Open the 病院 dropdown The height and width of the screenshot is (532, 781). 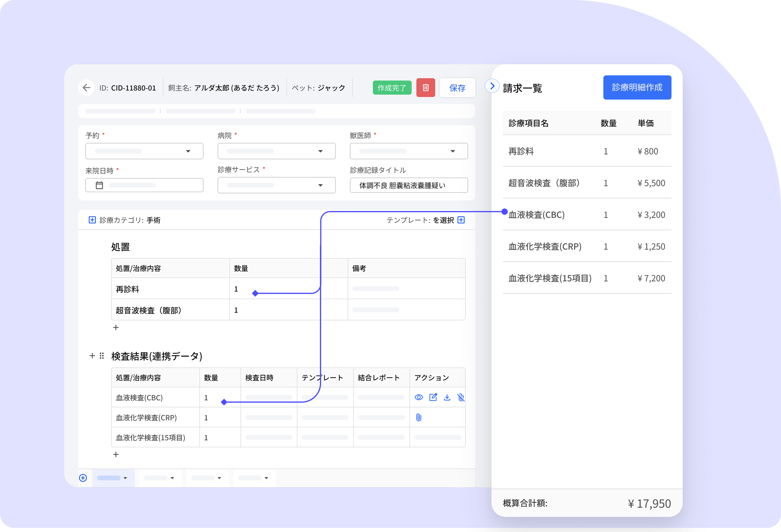pyautogui.click(x=277, y=151)
